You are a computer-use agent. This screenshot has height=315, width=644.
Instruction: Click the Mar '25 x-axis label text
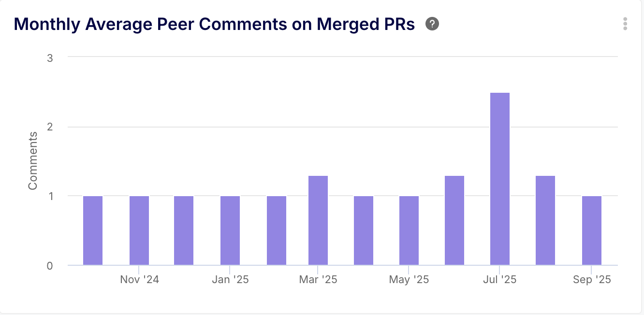point(318,280)
